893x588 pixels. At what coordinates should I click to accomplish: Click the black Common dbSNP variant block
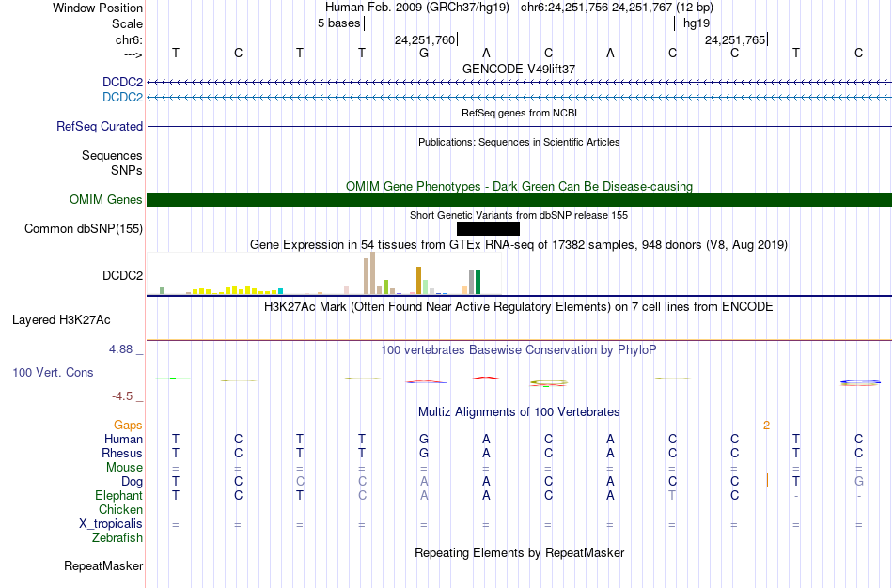(x=488, y=229)
